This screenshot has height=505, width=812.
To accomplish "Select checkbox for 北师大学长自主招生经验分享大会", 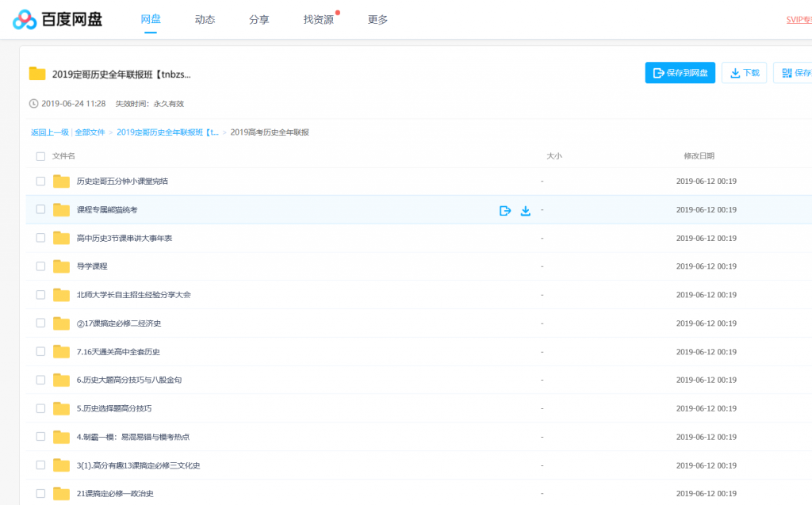I will point(40,295).
